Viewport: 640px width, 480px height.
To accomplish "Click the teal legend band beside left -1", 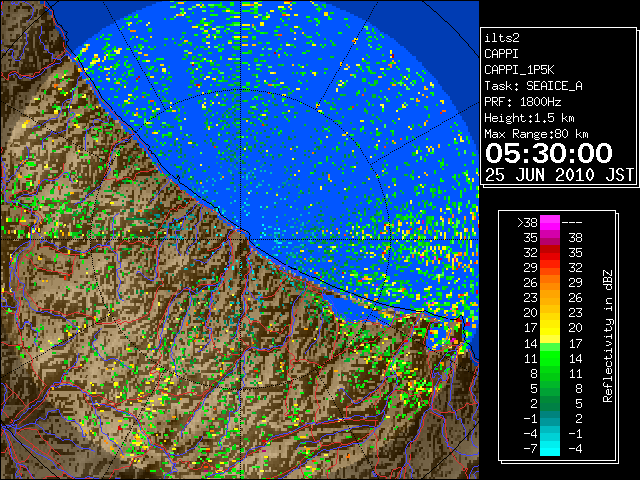I will click(550, 418).
